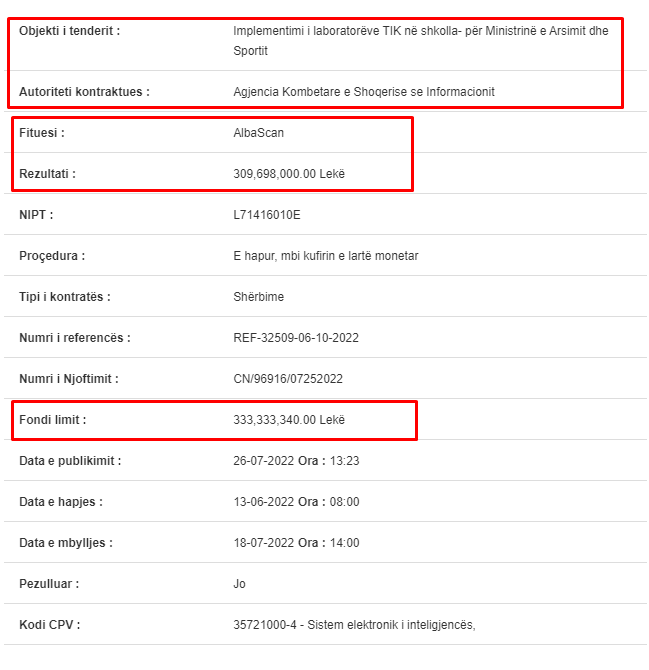Select opening date '13-06-2022 Ora : 08:00'
Viewport: 649px width, 670px height.
296,502
